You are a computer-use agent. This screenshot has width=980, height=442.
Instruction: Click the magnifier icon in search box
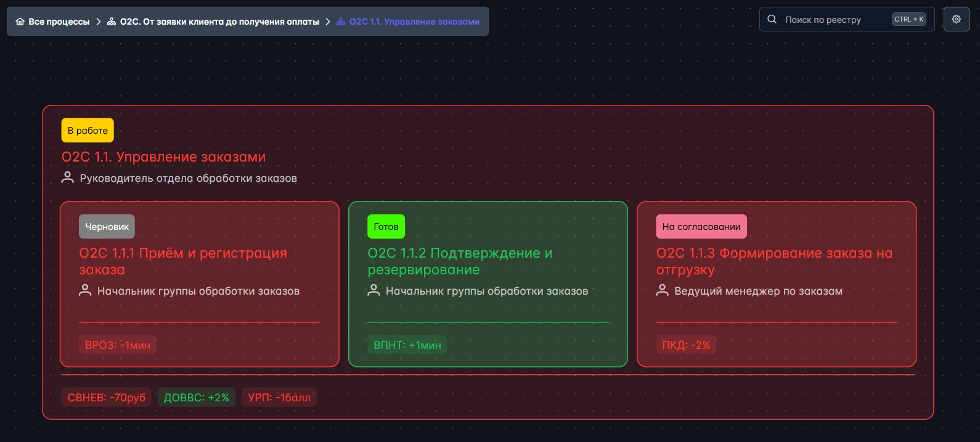click(772, 19)
